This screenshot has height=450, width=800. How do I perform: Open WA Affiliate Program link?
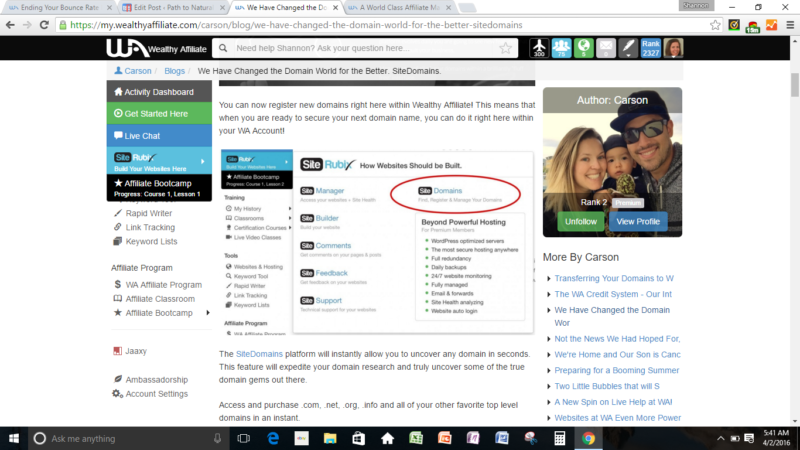(x=163, y=285)
